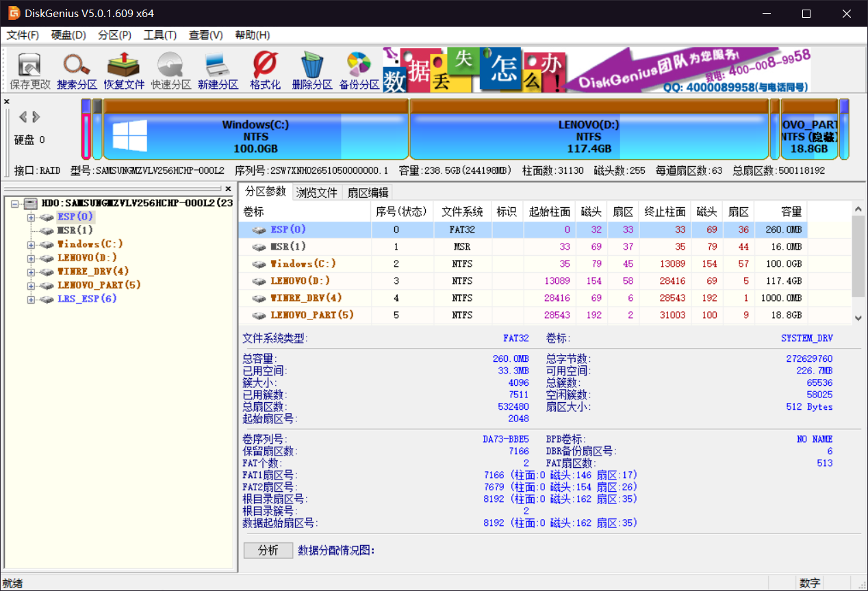
Task: Click the New Partition (新建分区) icon
Action: click(x=218, y=71)
